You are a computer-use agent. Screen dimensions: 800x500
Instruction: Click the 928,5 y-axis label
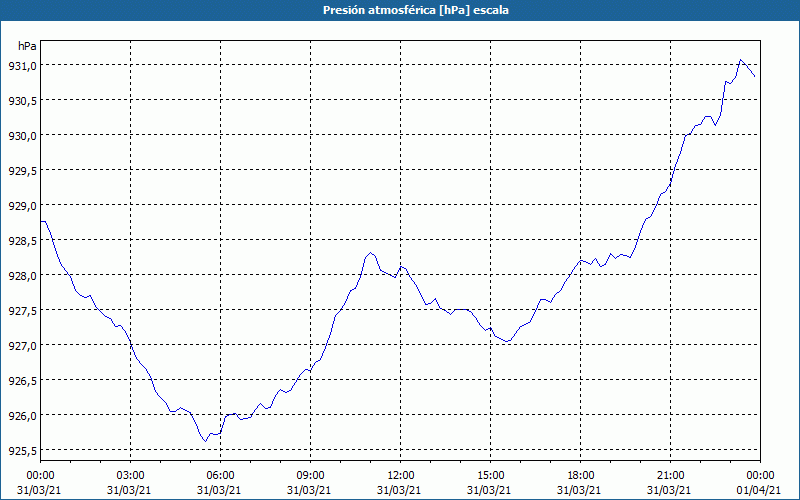coord(22,240)
